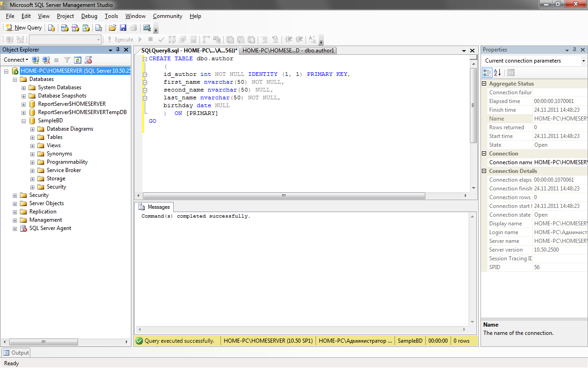Collapse Connection Details section in Properties

click(x=484, y=171)
